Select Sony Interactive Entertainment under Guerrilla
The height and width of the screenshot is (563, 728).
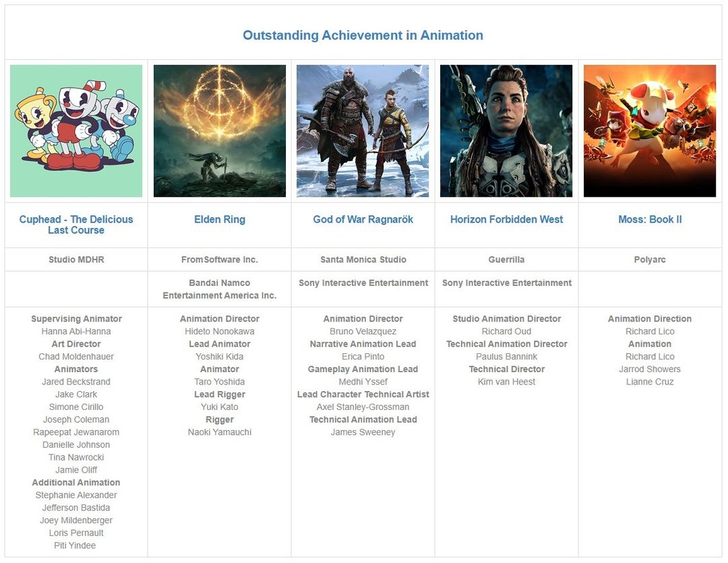pos(506,283)
